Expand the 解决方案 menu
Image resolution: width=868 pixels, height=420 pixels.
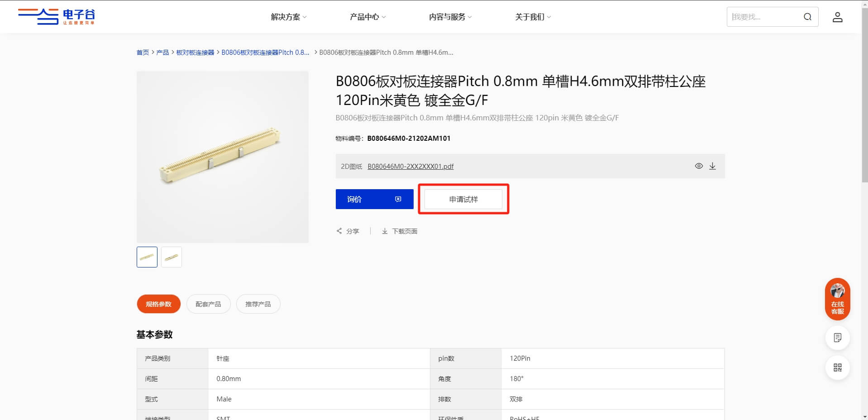click(x=289, y=17)
